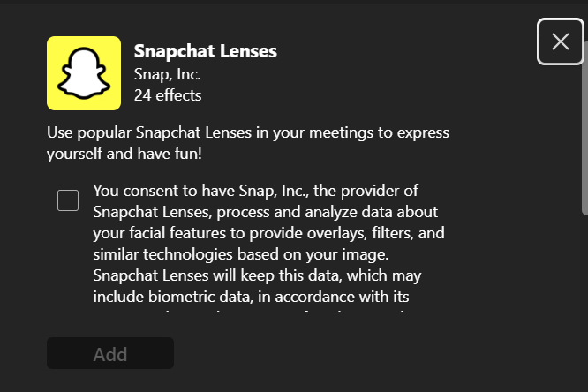The width and height of the screenshot is (588, 392).
Task: Click the 24 effects count label
Action: (x=168, y=94)
